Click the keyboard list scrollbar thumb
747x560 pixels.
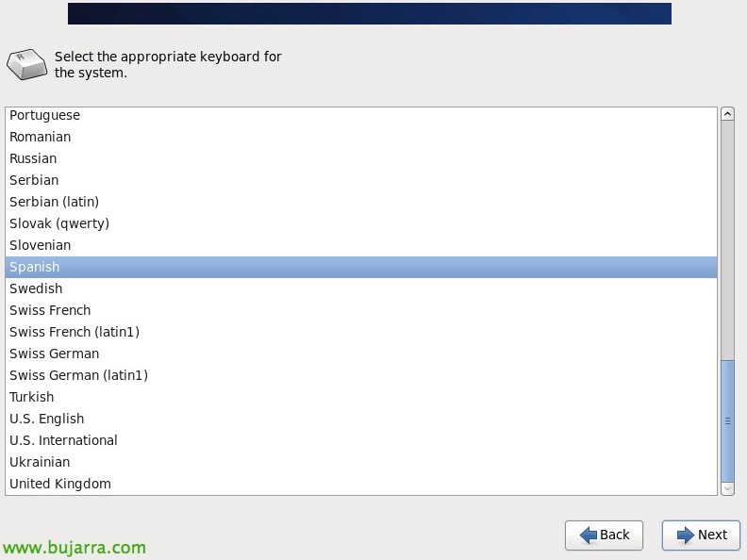coord(727,421)
